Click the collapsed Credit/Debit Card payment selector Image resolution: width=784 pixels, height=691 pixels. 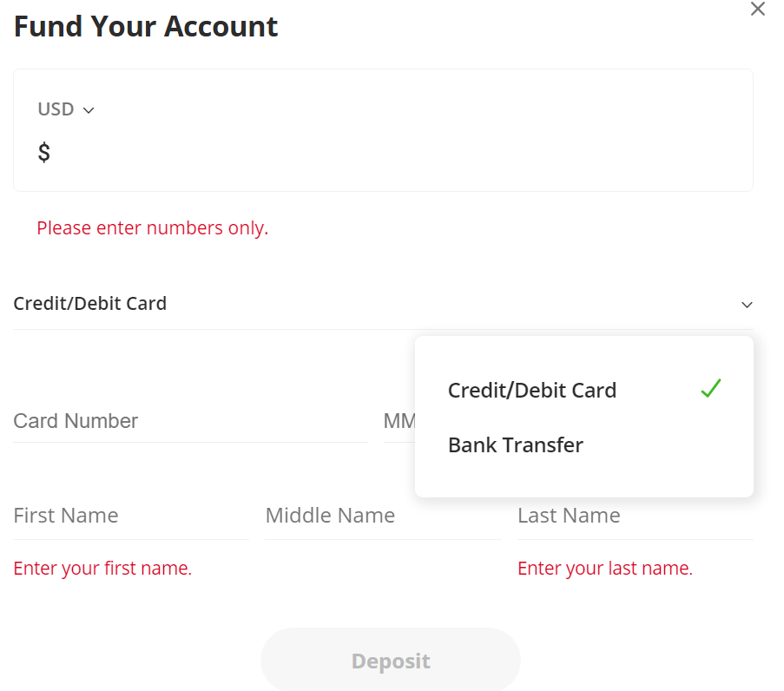90,304
